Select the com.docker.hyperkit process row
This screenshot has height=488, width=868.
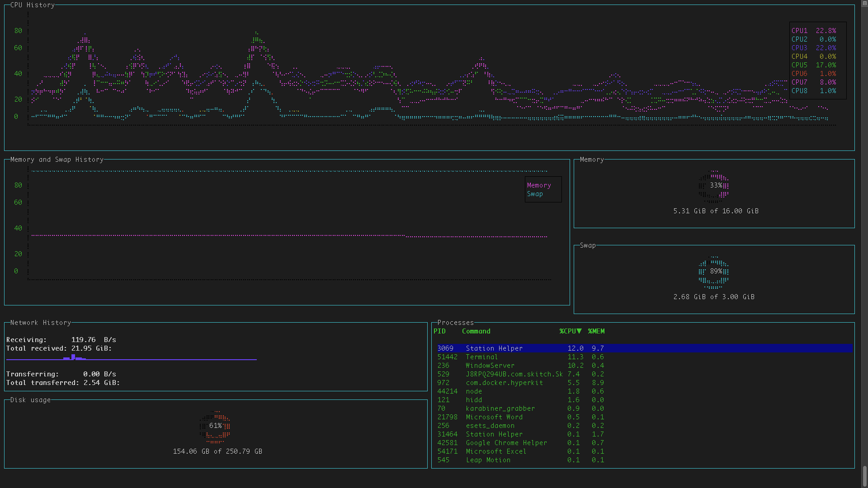[504, 383]
